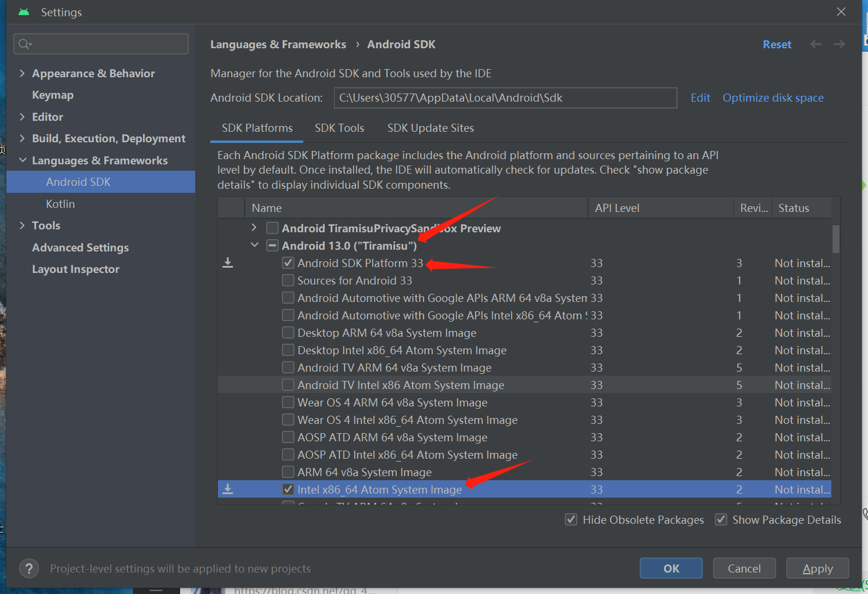
Task: Toggle the Android 13.0 Tiramisu group checkbox
Action: coord(272,246)
